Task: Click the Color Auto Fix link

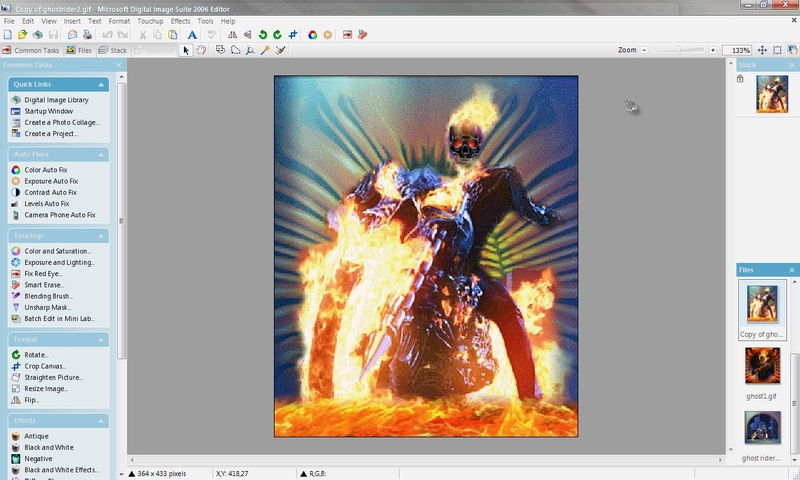Action: pos(45,170)
